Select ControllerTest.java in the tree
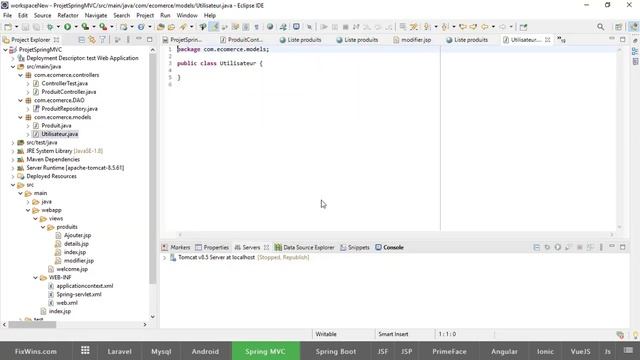The width and height of the screenshot is (640, 360). 64,84
